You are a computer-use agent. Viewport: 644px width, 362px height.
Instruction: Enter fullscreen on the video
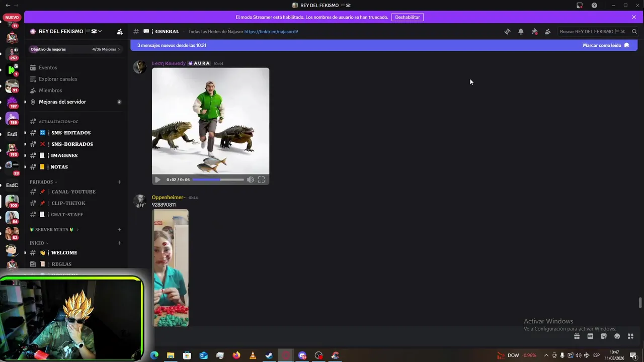coord(261,179)
